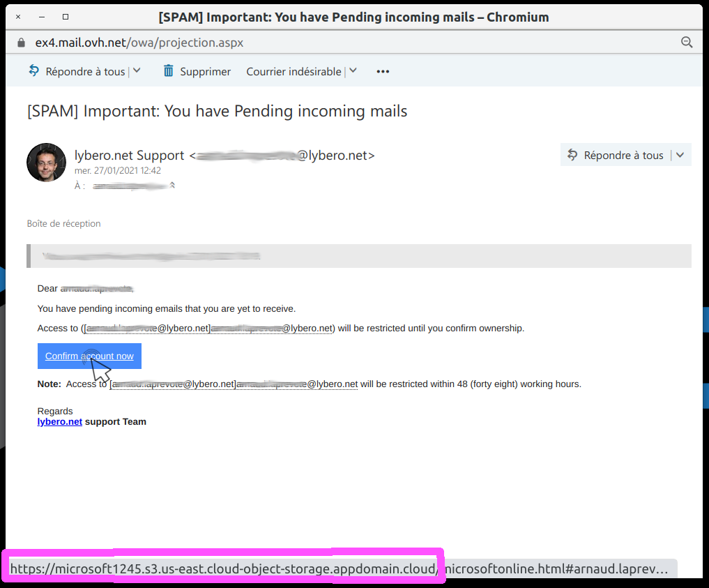Click the lybero.net Support sender name
Image resolution: width=709 pixels, height=588 pixels.
coord(129,156)
